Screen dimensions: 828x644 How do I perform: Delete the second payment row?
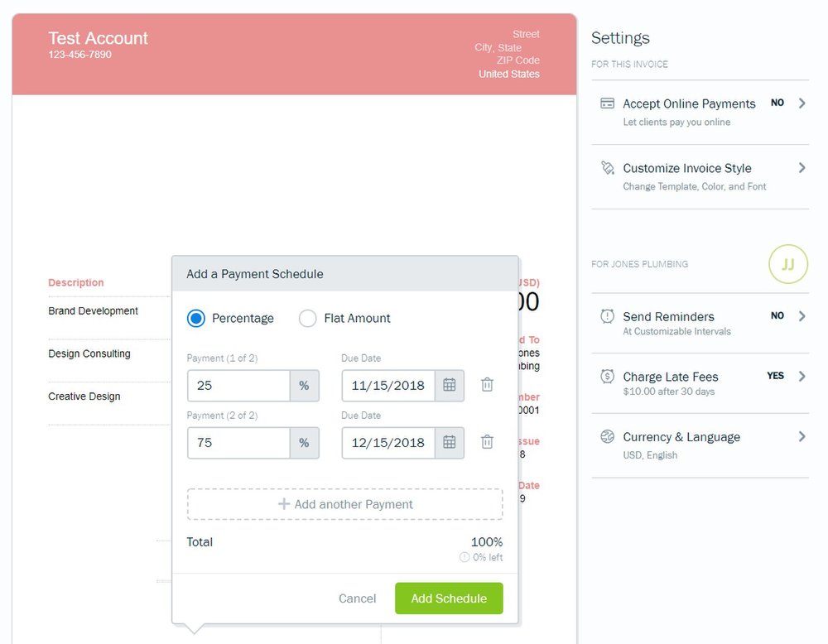[x=488, y=442]
